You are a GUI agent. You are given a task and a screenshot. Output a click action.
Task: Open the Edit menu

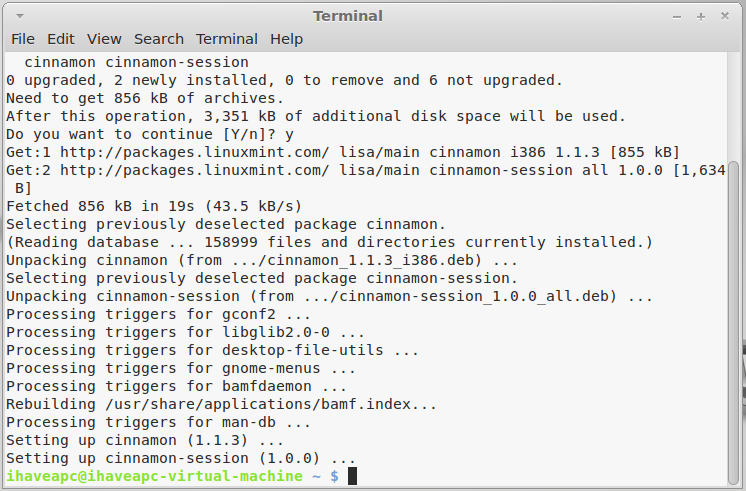[60, 39]
